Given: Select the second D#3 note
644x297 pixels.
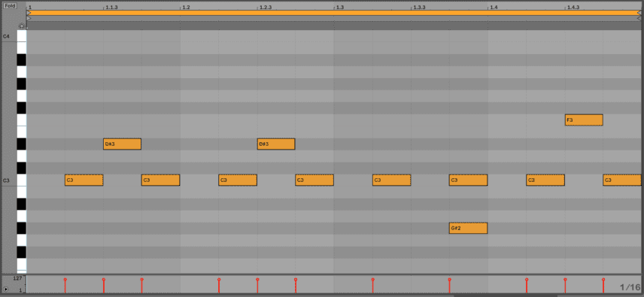Looking at the screenshot, I should (276, 144).
